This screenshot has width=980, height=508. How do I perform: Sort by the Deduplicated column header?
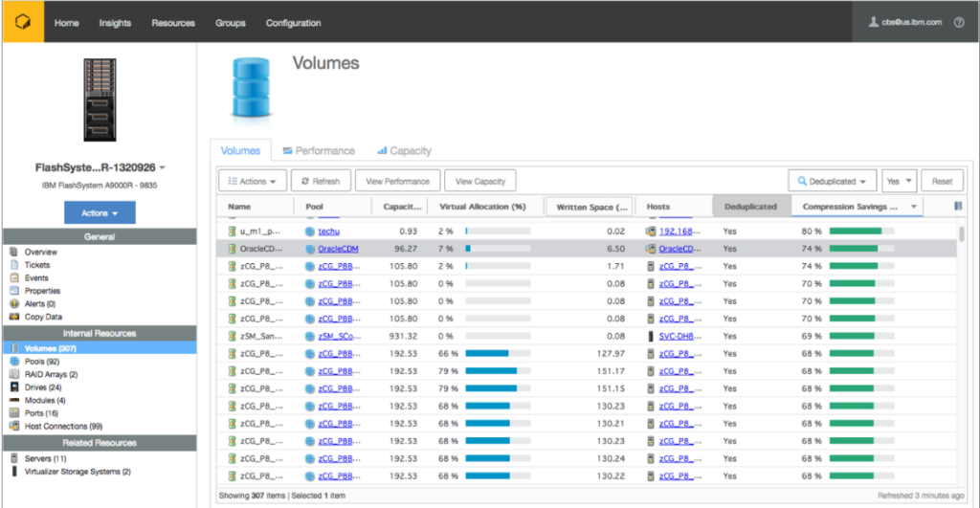[x=750, y=207]
